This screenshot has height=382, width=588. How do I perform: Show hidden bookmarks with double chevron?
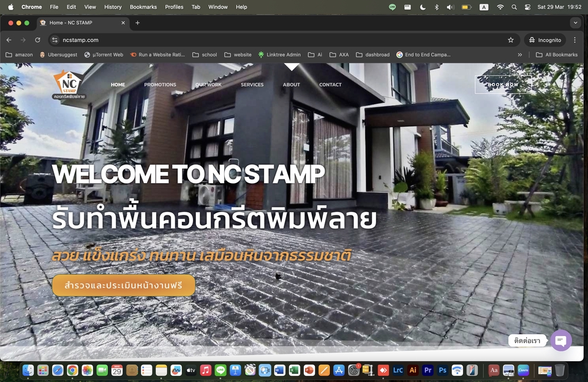click(520, 54)
